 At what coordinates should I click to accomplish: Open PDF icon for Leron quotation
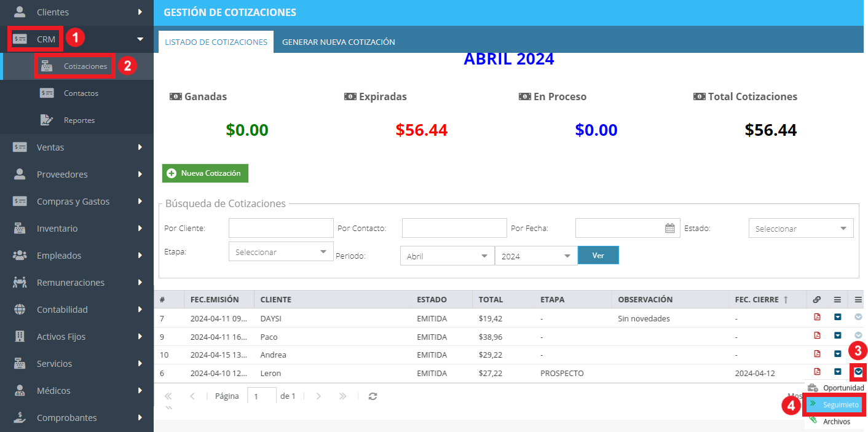(x=817, y=372)
